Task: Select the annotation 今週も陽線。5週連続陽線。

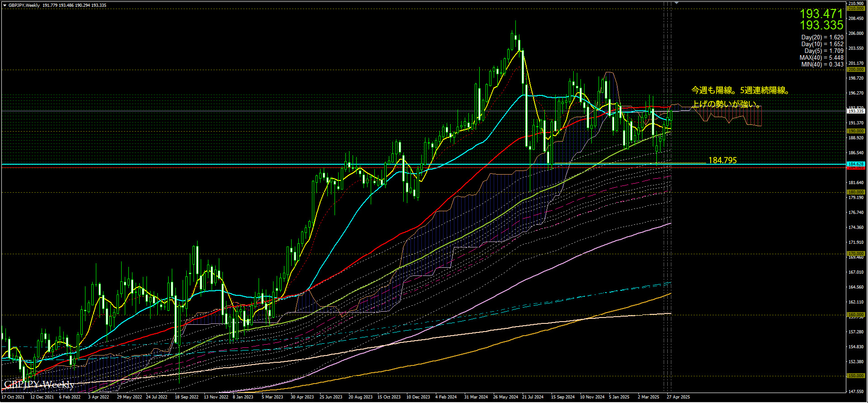Action: [741, 90]
